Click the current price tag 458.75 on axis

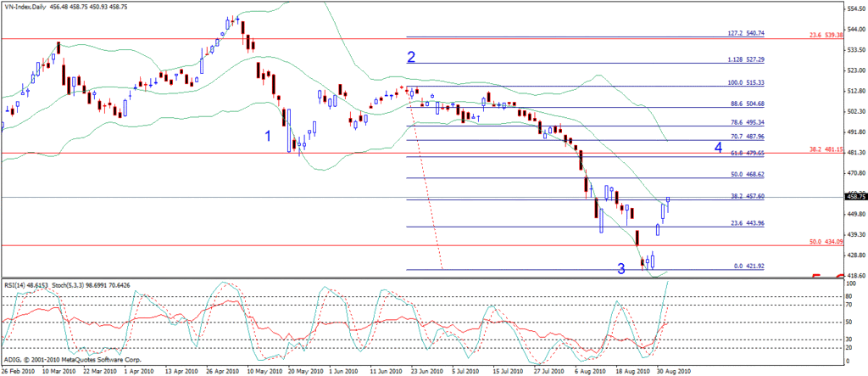click(854, 196)
